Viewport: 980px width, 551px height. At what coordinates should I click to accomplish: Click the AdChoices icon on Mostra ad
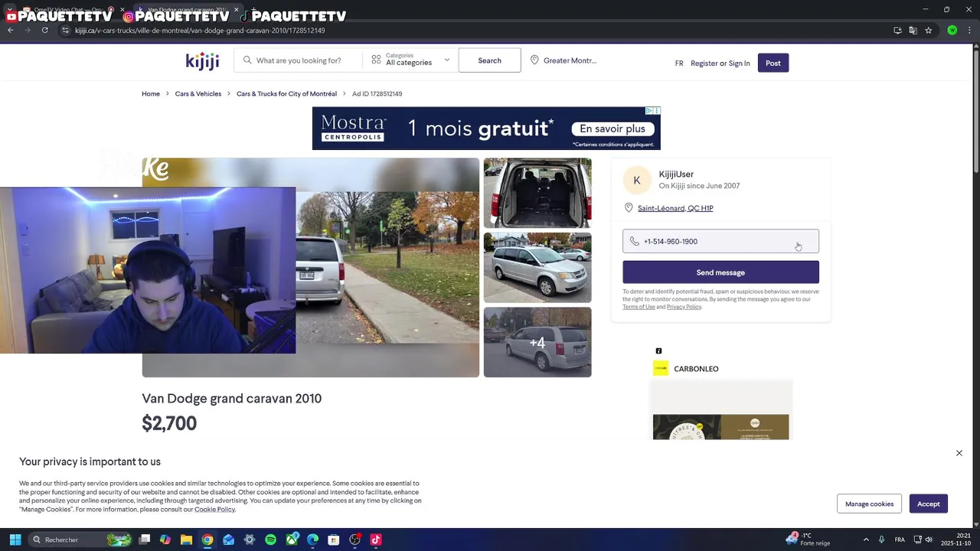[648, 111]
